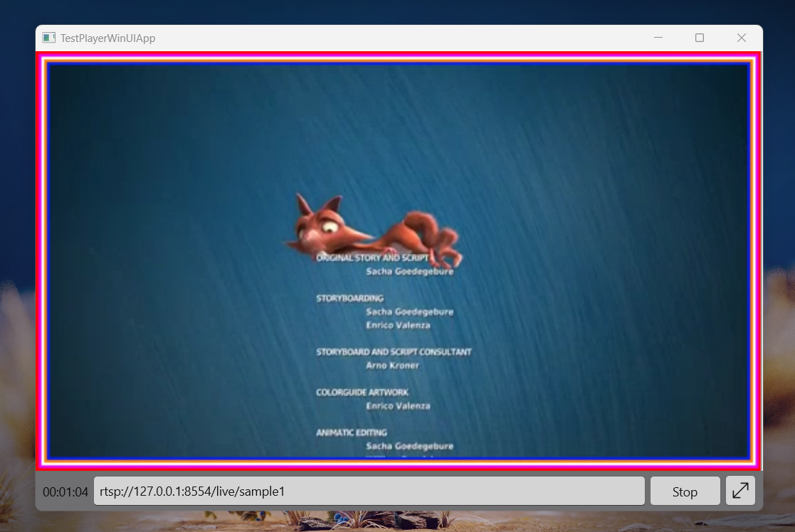Click the TestPlayerWinUIApp window icon

coord(48,38)
